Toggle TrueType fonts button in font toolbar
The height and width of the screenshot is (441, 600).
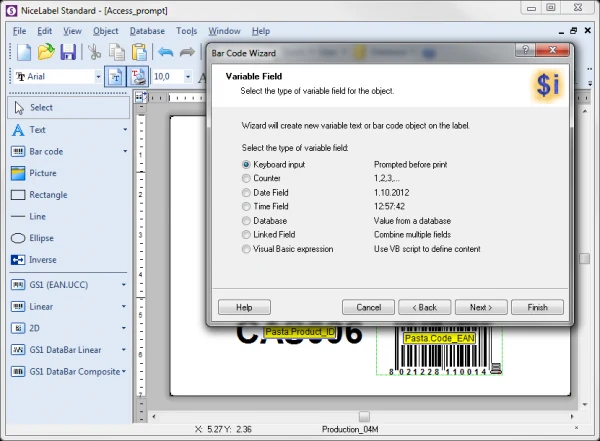click(x=115, y=77)
